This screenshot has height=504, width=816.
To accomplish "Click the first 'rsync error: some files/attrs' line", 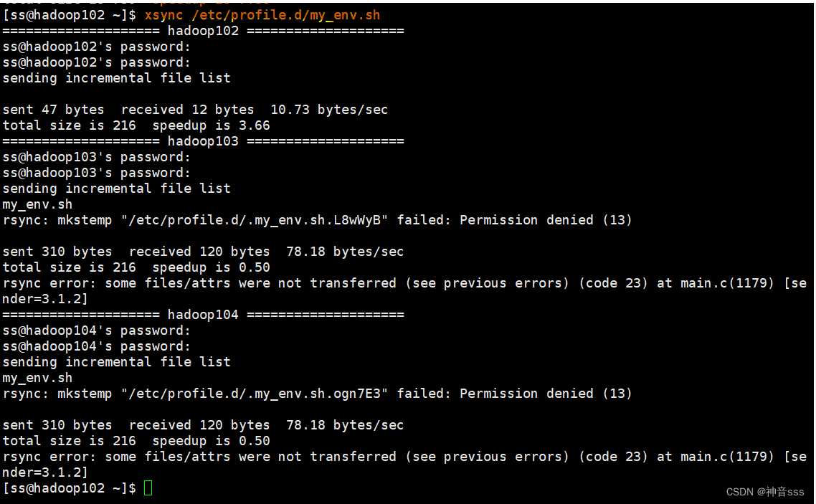I will (404, 283).
